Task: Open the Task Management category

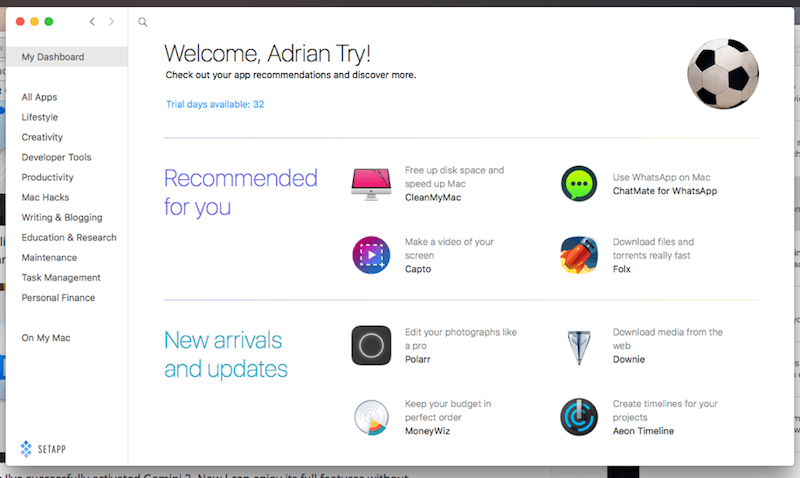Action: (61, 278)
